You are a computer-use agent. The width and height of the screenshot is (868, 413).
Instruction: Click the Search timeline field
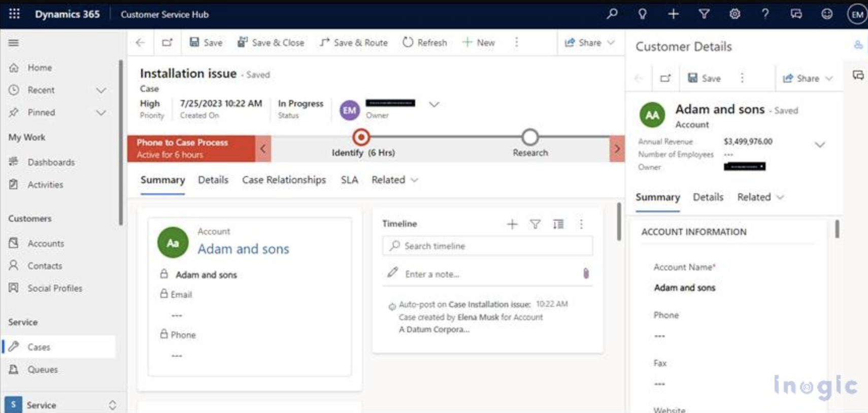click(x=487, y=246)
